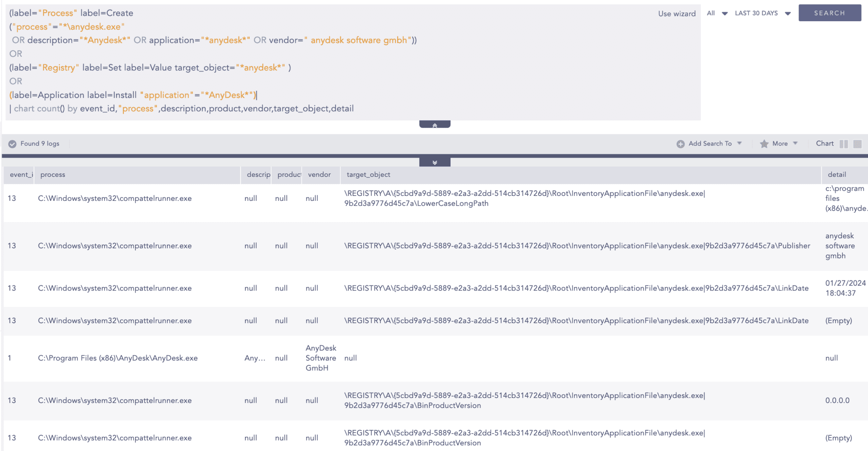Change the LAST 30 DAYS time range
Viewport: 868px width, 451px height.
(x=762, y=13)
